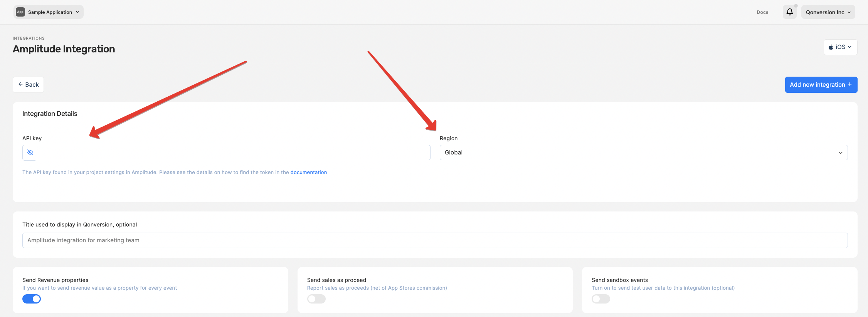Open the documentation hyperlink
This screenshot has height=317, width=868.
pyautogui.click(x=309, y=172)
